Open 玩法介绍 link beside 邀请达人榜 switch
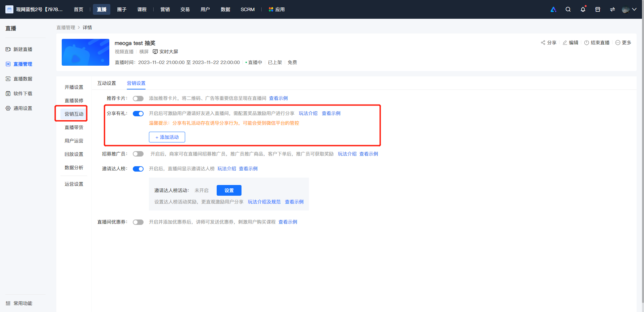Viewport: 644px width, 312px height. point(227,169)
